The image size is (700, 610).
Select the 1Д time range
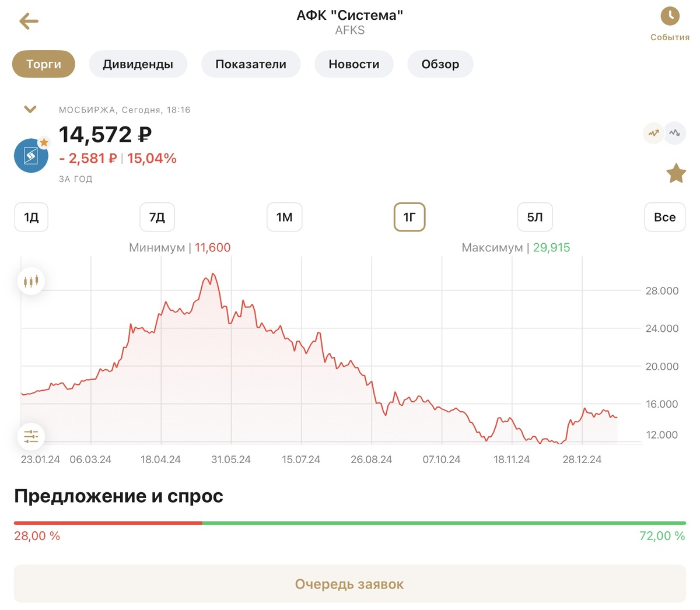[32, 217]
